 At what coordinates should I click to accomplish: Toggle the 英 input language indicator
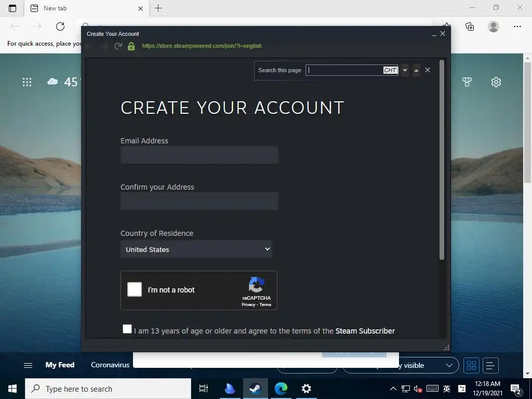point(446,389)
